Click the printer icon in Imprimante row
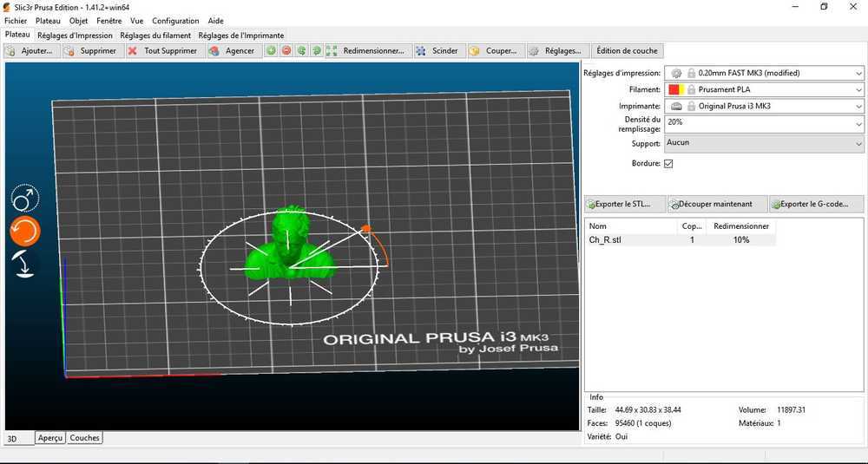The image size is (868, 464). coord(676,106)
